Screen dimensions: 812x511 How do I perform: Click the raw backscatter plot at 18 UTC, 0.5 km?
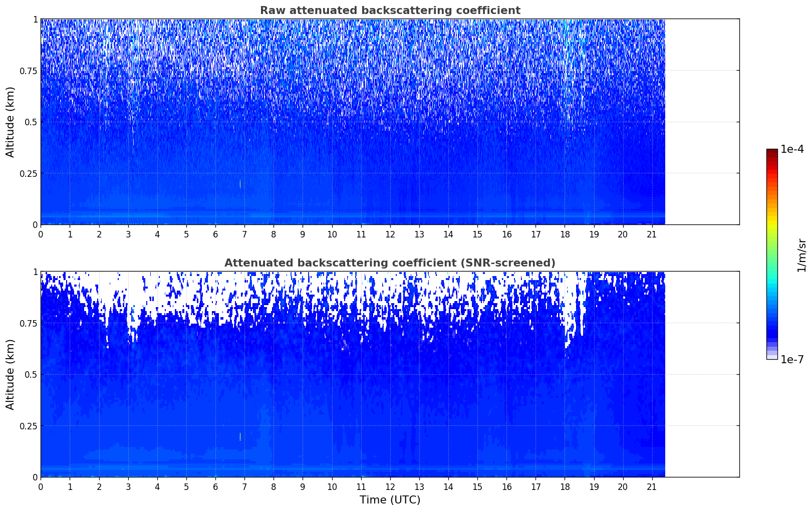click(x=565, y=122)
